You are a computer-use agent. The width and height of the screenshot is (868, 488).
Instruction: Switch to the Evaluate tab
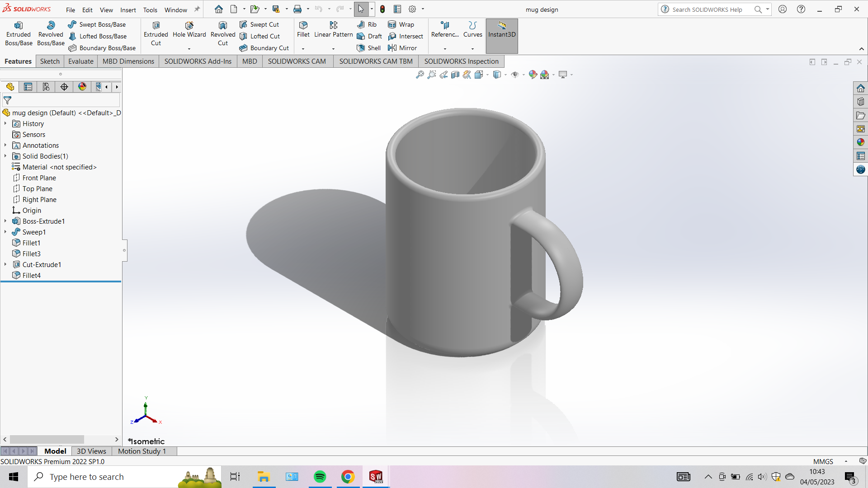pos(81,61)
